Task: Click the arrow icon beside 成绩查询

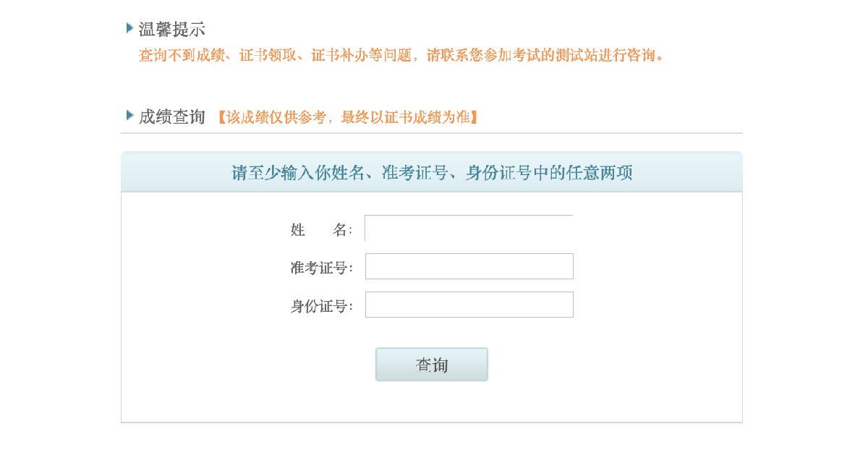Action: click(129, 114)
